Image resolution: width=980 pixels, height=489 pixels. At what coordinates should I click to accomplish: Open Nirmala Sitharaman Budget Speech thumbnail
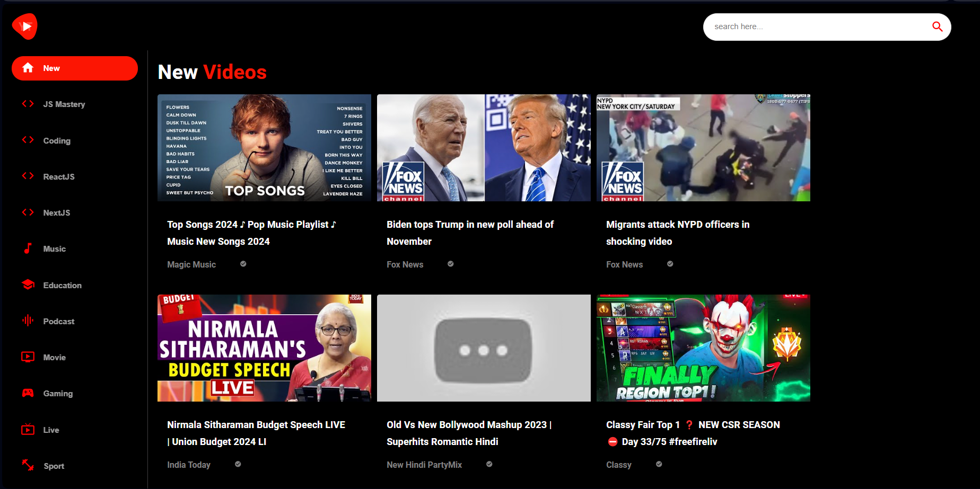click(264, 348)
